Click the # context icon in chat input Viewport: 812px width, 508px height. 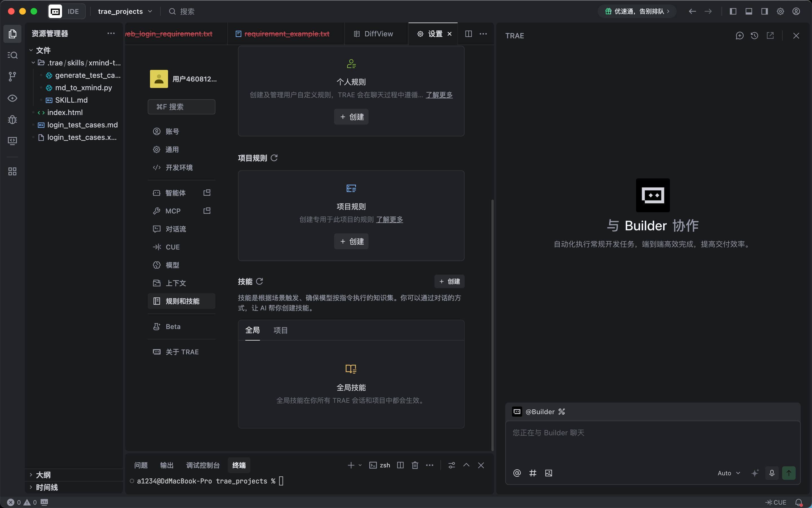533,473
